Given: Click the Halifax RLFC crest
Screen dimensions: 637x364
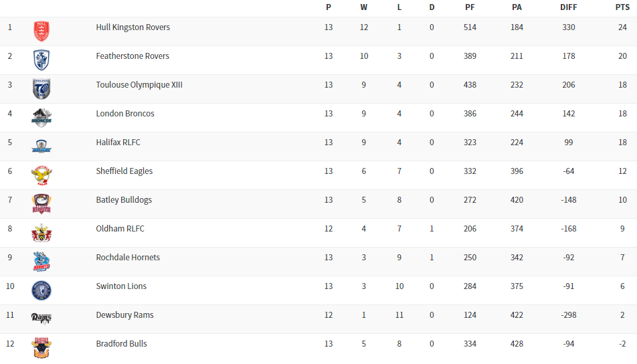Looking at the screenshot, I should click(41, 146).
